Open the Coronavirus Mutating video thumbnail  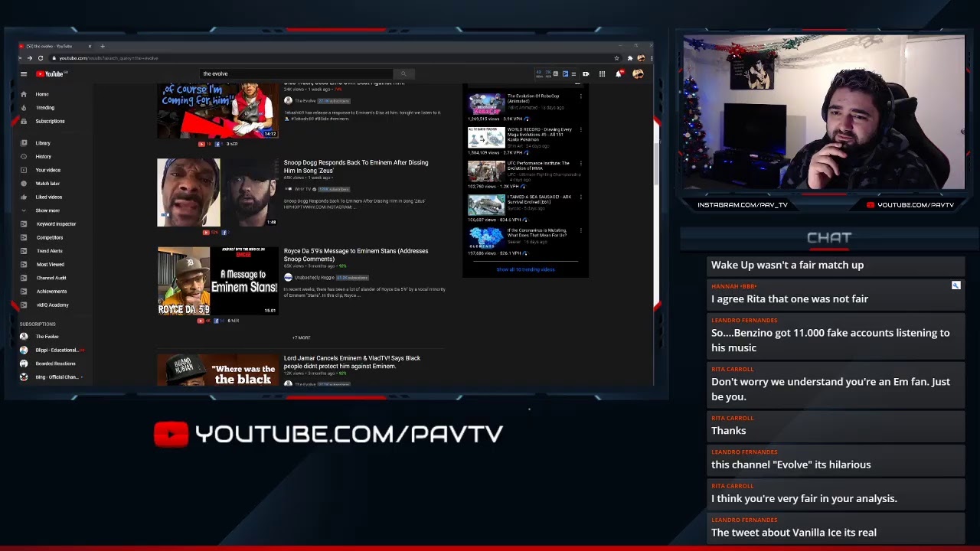coord(486,239)
